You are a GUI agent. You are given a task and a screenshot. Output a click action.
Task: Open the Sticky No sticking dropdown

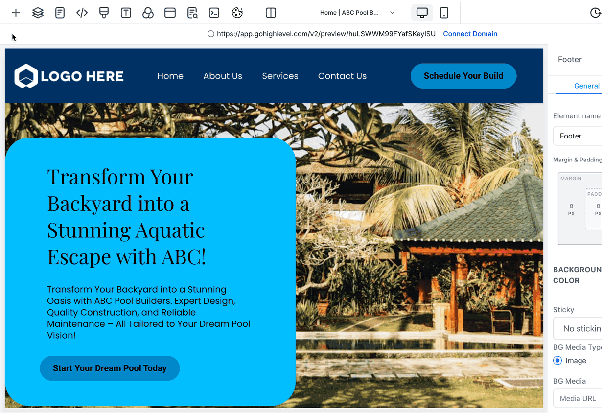coord(578,329)
